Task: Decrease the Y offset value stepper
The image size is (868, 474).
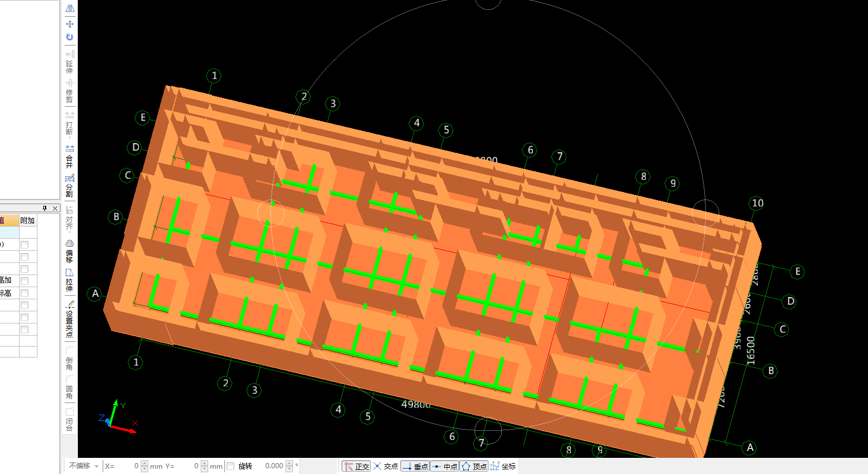Action: (x=204, y=469)
